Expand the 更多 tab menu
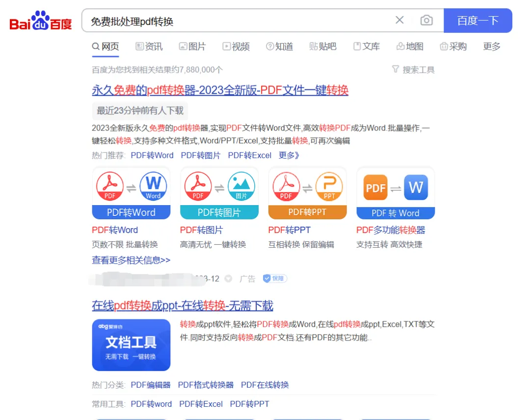The width and height of the screenshot is (530, 420). pos(492,46)
